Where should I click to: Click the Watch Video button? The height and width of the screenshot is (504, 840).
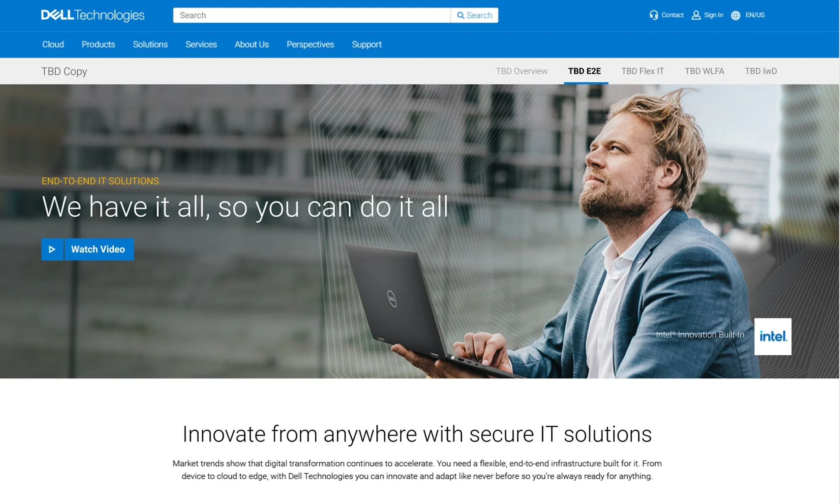pyautogui.click(x=88, y=249)
